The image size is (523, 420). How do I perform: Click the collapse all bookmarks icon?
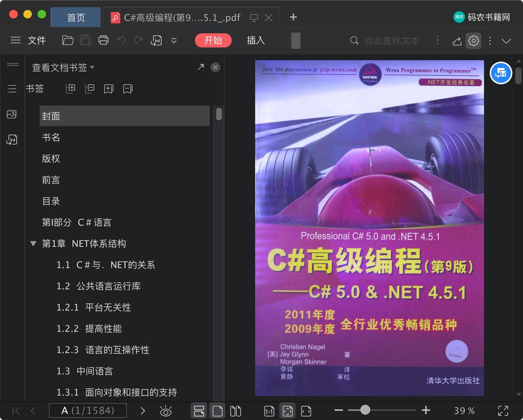click(x=90, y=89)
